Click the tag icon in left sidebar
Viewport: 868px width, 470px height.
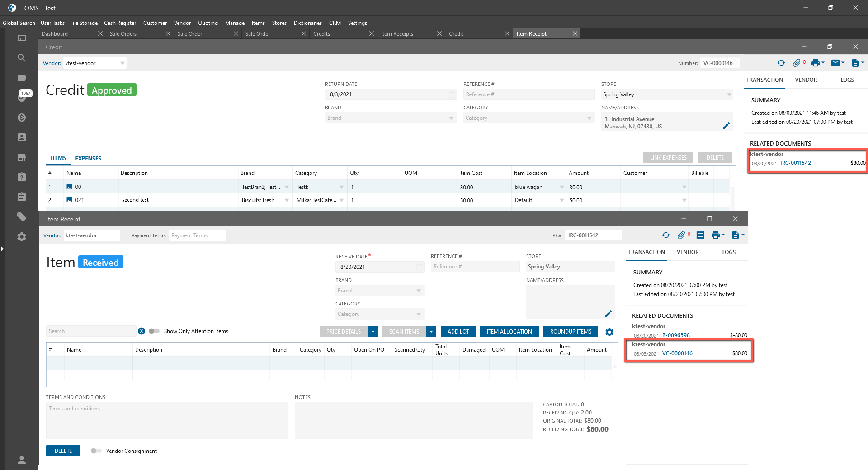pos(21,217)
